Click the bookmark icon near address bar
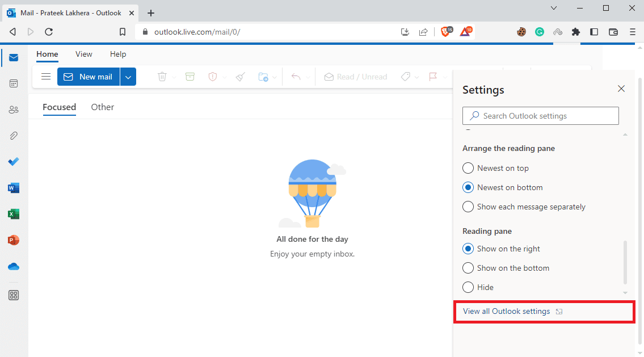The image size is (644, 357). pyautogui.click(x=123, y=32)
